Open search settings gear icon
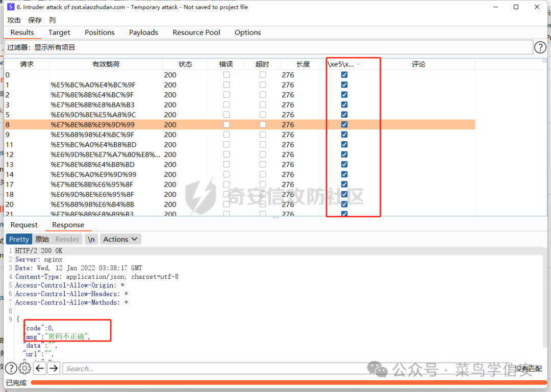This screenshot has height=392, width=551. tap(24, 368)
